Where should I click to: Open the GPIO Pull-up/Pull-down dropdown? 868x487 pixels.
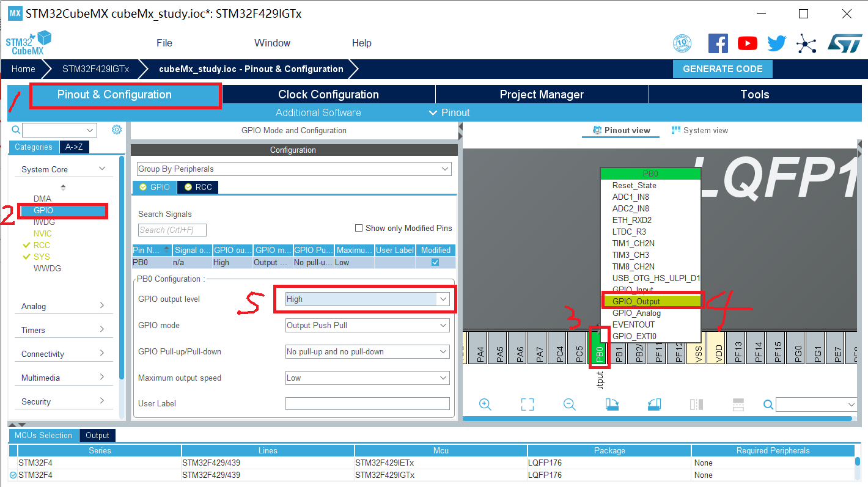367,351
